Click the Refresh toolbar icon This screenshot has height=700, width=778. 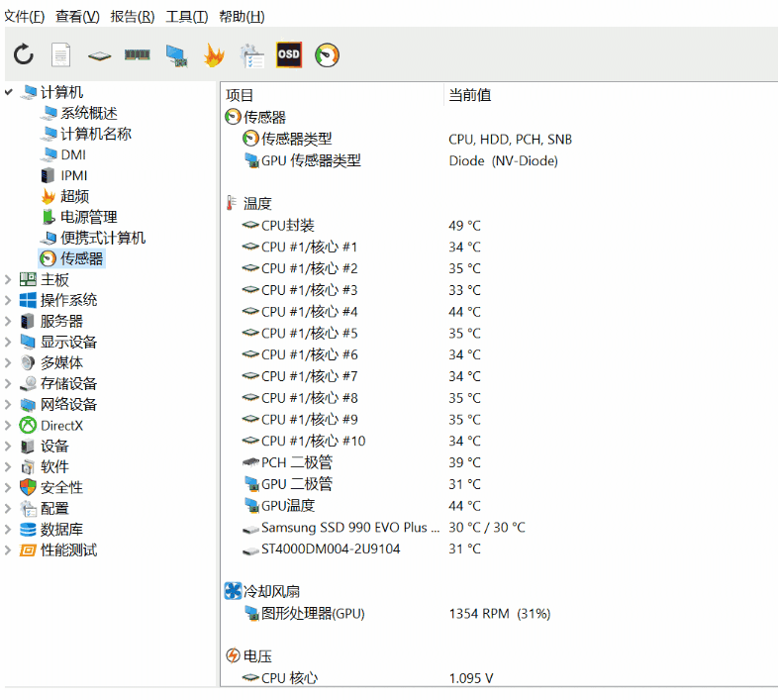(24, 54)
